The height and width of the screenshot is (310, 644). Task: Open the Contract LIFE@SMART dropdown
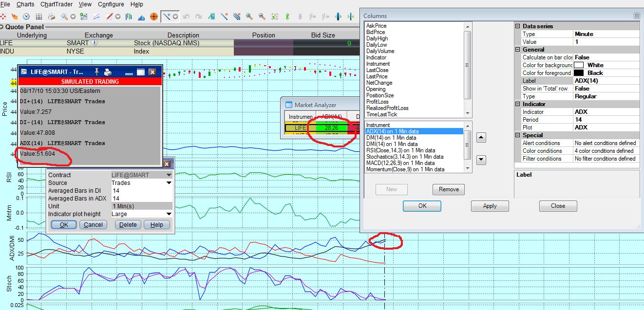[169, 175]
